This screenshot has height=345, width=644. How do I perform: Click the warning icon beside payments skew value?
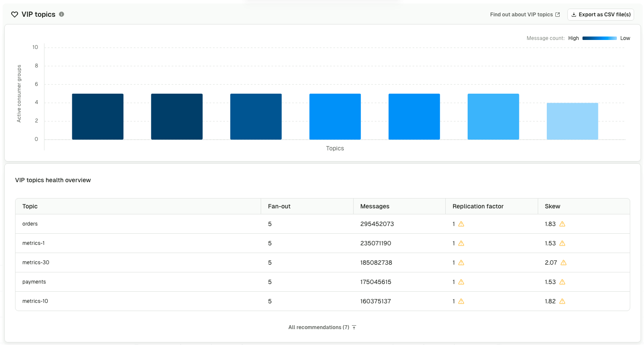click(562, 282)
